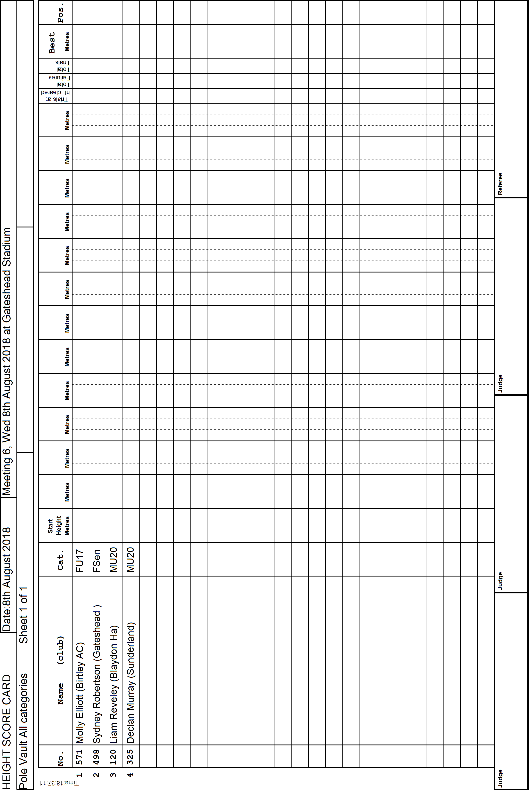Screen dimensions: 532x790
Task: Click the 'Sheet 1 of 1' label
Action: coord(24,615)
